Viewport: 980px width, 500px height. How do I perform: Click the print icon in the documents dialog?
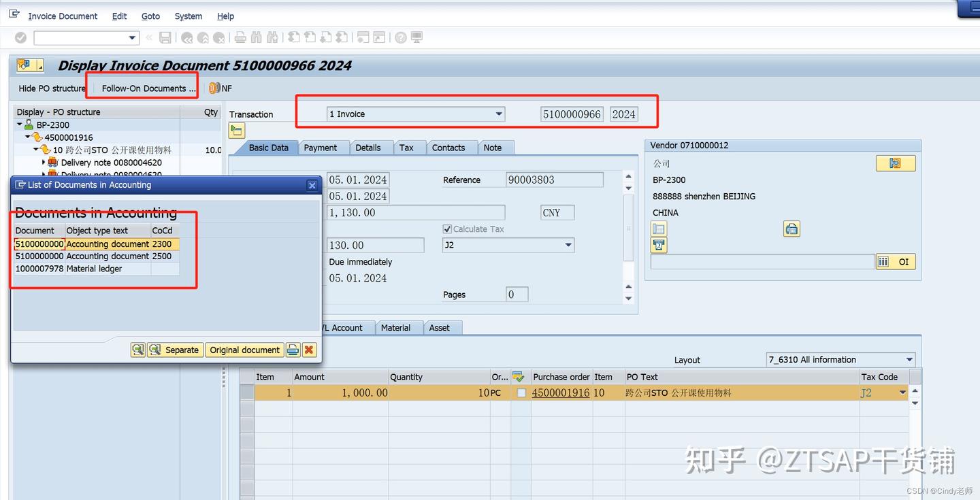click(x=293, y=350)
